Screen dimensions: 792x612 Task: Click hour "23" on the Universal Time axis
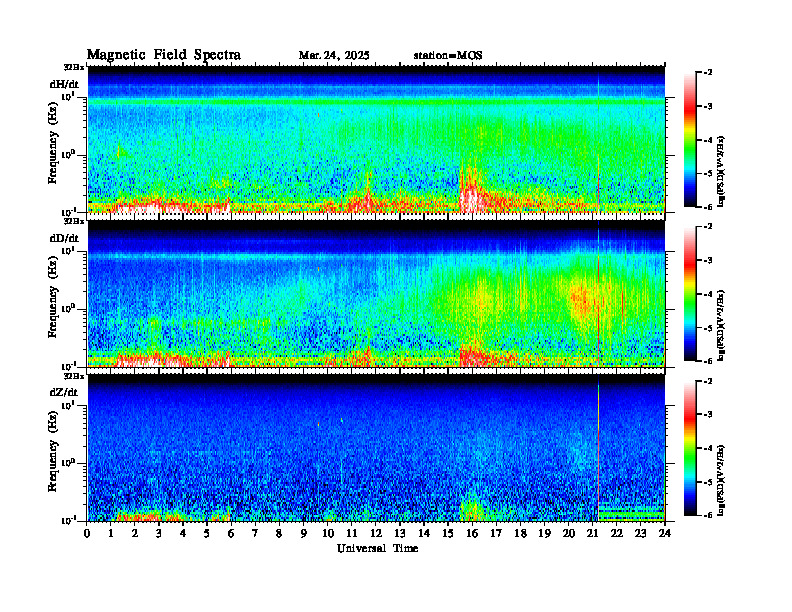click(640, 534)
